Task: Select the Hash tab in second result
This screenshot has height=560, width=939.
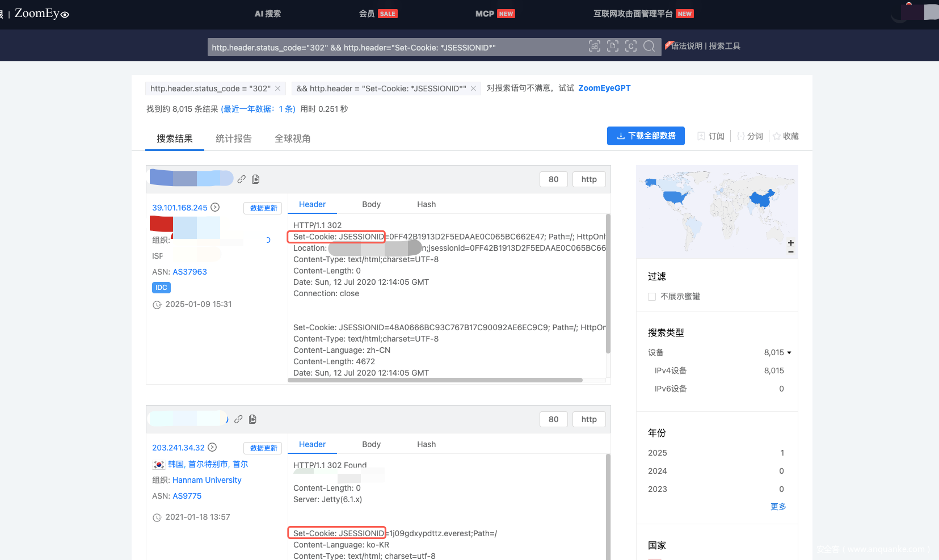Action: 426,444
